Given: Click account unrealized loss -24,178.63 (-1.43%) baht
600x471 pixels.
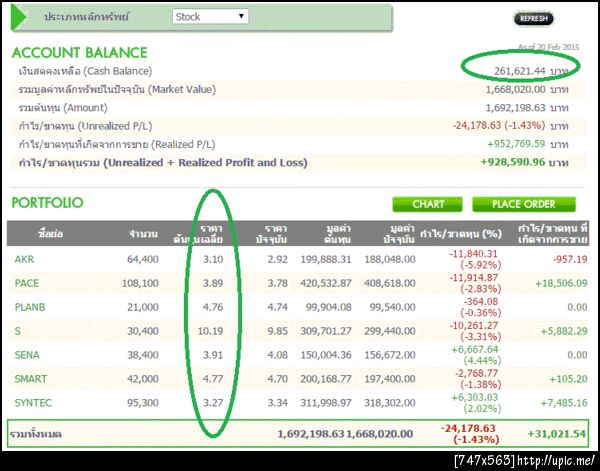Looking at the screenshot, I should [x=510, y=125].
